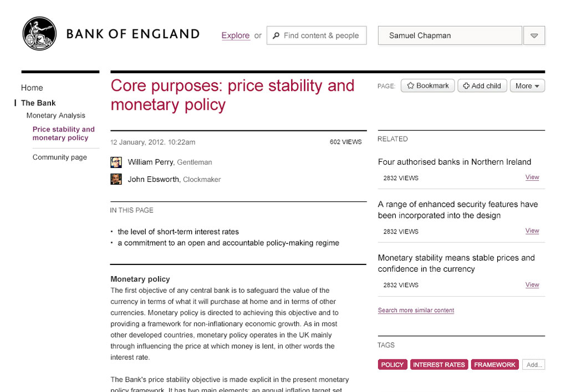Click the magnifier icon in search box
Image resolution: width=566 pixels, height=392 pixels.
[276, 35]
